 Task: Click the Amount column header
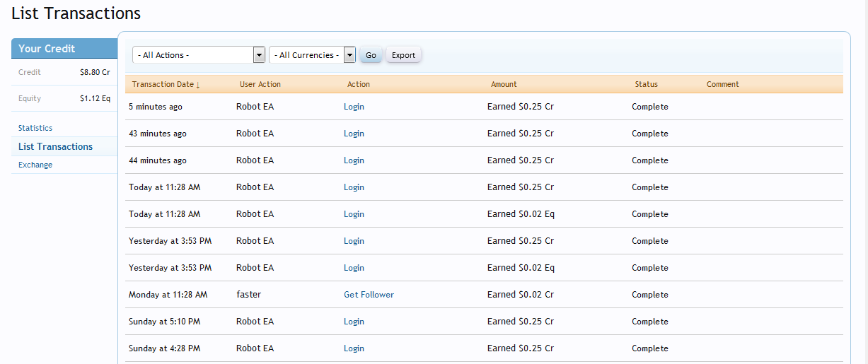(504, 84)
